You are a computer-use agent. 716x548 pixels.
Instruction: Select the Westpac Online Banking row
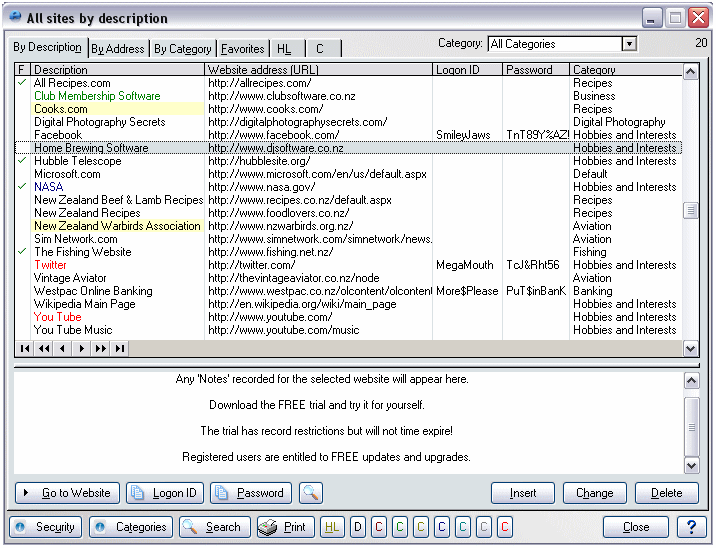(x=349, y=291)
